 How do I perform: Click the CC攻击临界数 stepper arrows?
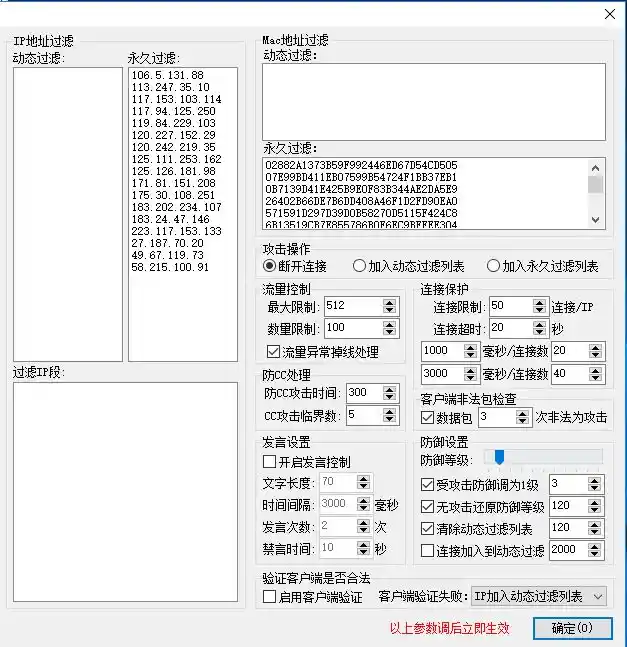389,415
